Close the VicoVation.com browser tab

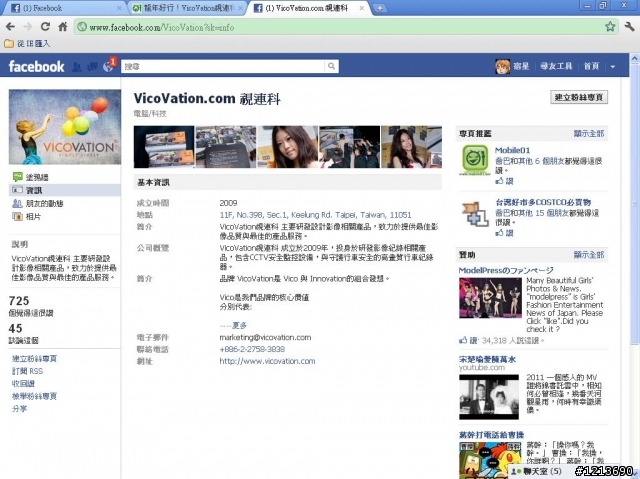(x=362, y=8)
